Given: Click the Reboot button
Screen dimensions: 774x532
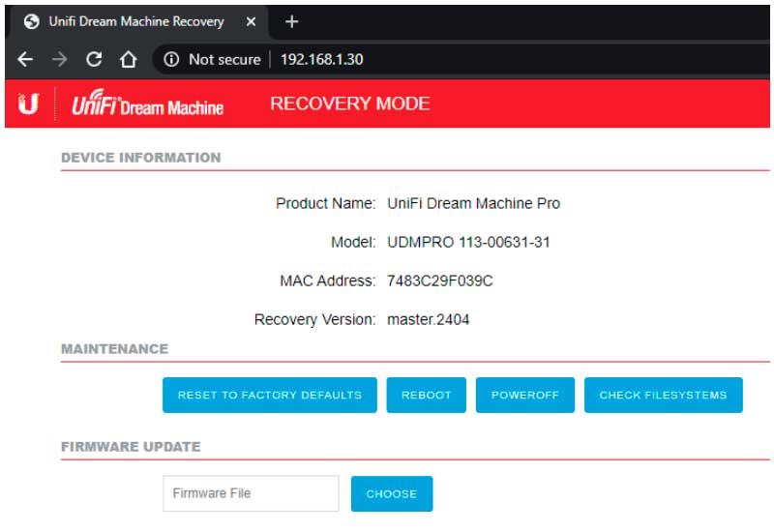Looking at the screenshot, I should click(426, 395).
